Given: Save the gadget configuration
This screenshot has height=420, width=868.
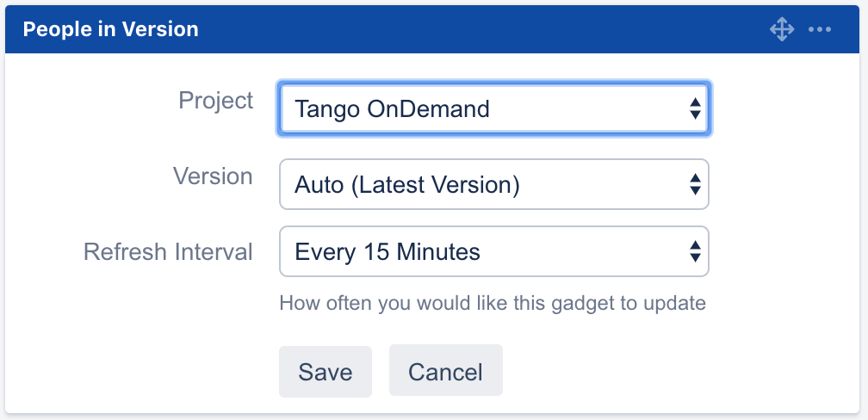Looking at the screenshot, I should tap(325, 372).
